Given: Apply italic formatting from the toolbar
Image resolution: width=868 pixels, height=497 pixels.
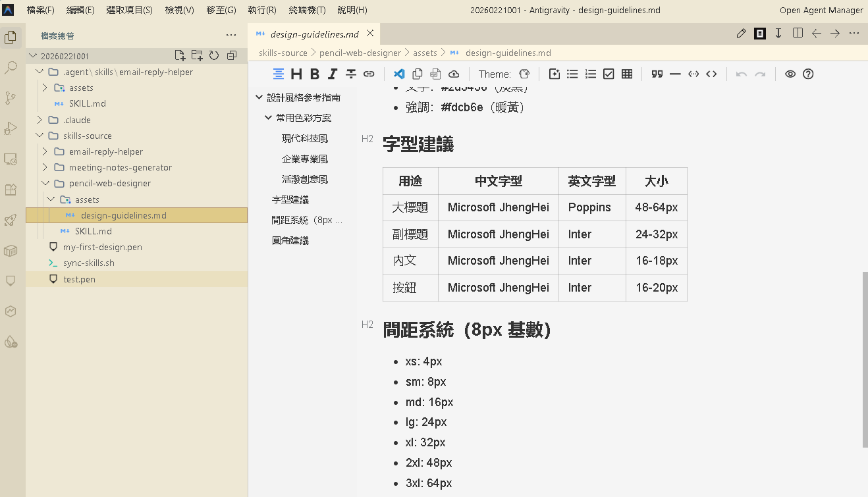Looking at the screenshot, I should pos(333,74).
